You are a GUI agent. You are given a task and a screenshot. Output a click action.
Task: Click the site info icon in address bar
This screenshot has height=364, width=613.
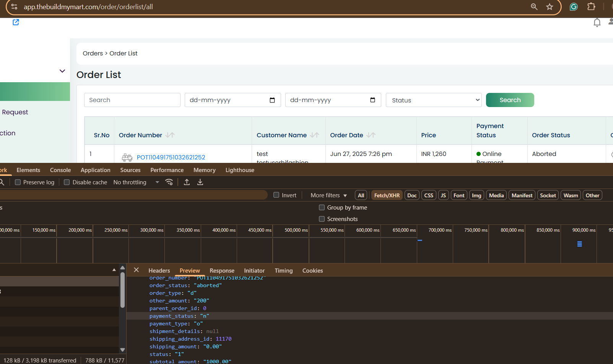point(14,6)
